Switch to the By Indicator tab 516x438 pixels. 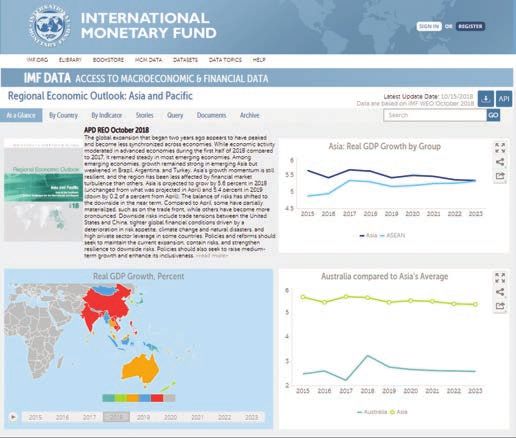[107, 115]
